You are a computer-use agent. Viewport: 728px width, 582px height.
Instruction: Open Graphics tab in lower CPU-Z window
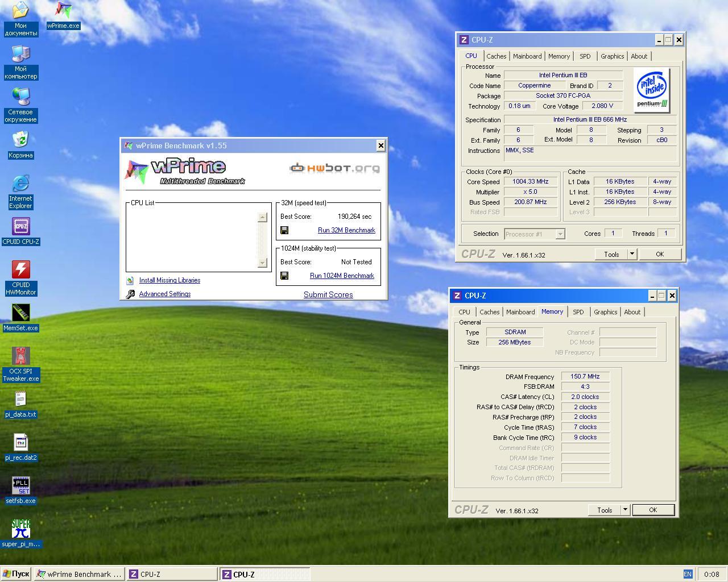[x=605, y=312]
